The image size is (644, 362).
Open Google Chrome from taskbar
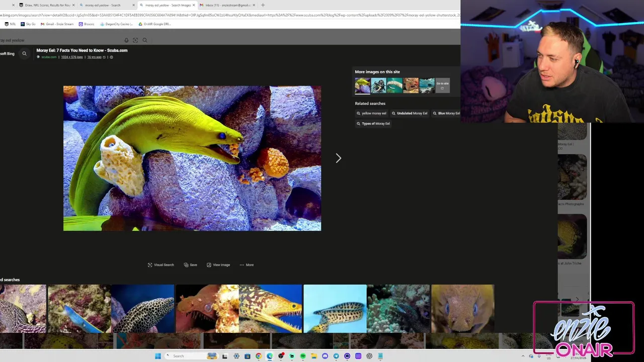point(259,356)
